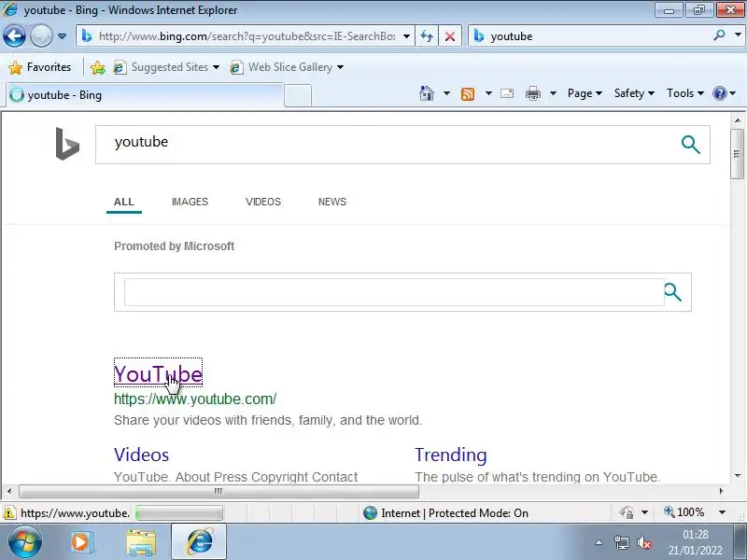747x560 pixels.
Task: Click the page loading progress bar
Action: 179,512
